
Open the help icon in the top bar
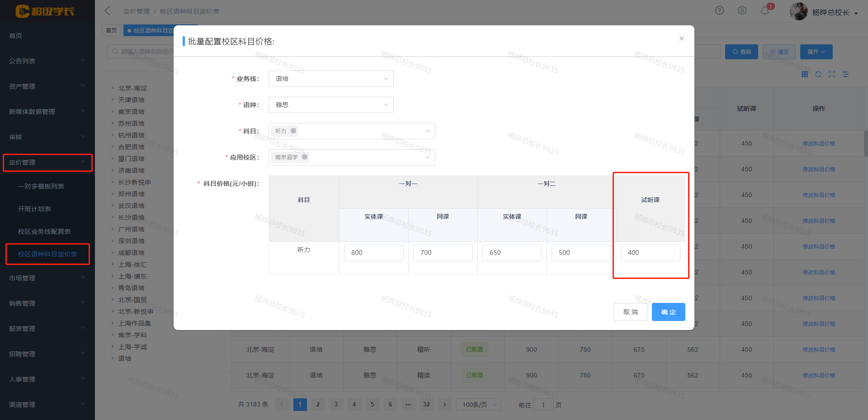pyautogui.click(x=719, y=10)
